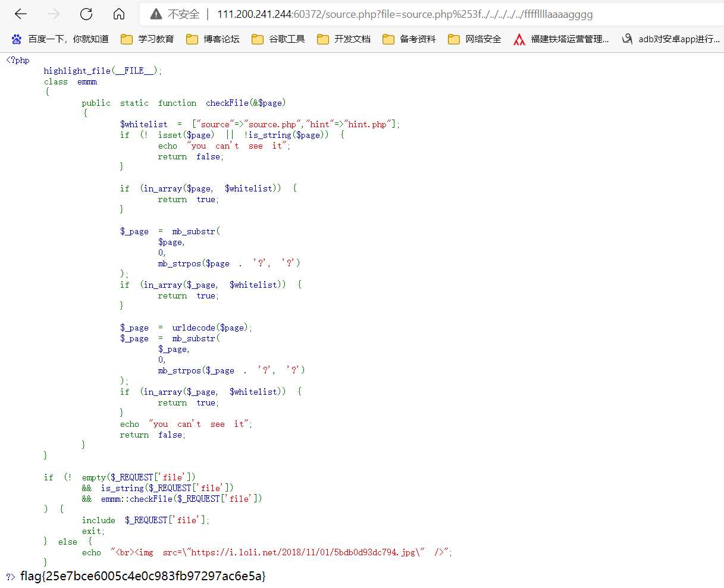Open the browser home page
The width and height of the screenshot is (724, 588).
(119, 14)
